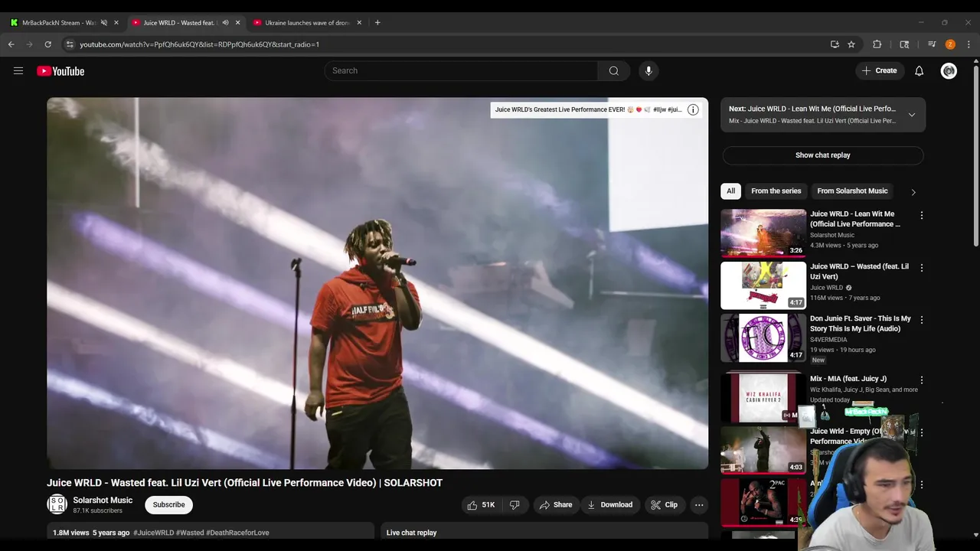Viewport: 980px width, 551px height.
Task: Reload the current page
Action: tap(47, 44)
